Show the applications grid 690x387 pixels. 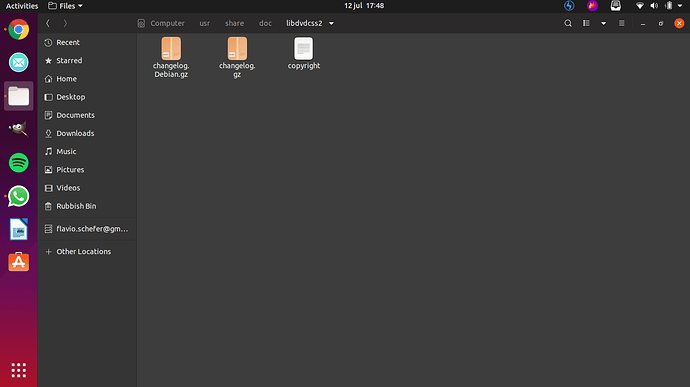18,370
